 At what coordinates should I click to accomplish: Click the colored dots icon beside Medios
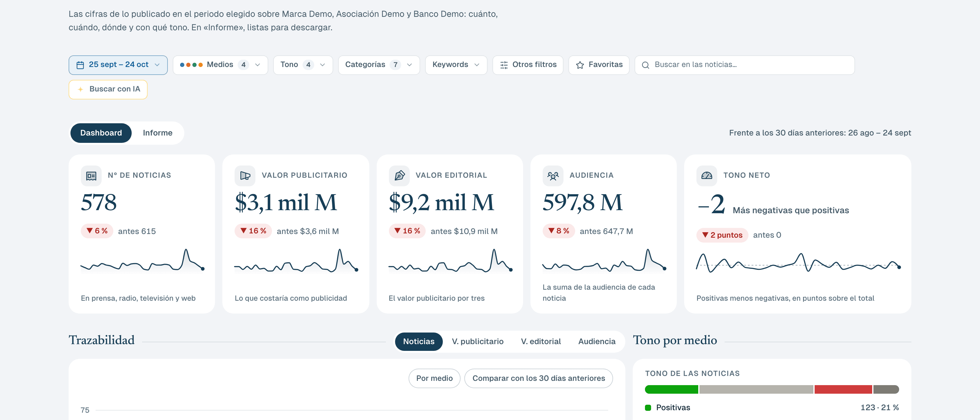(191, 65)
